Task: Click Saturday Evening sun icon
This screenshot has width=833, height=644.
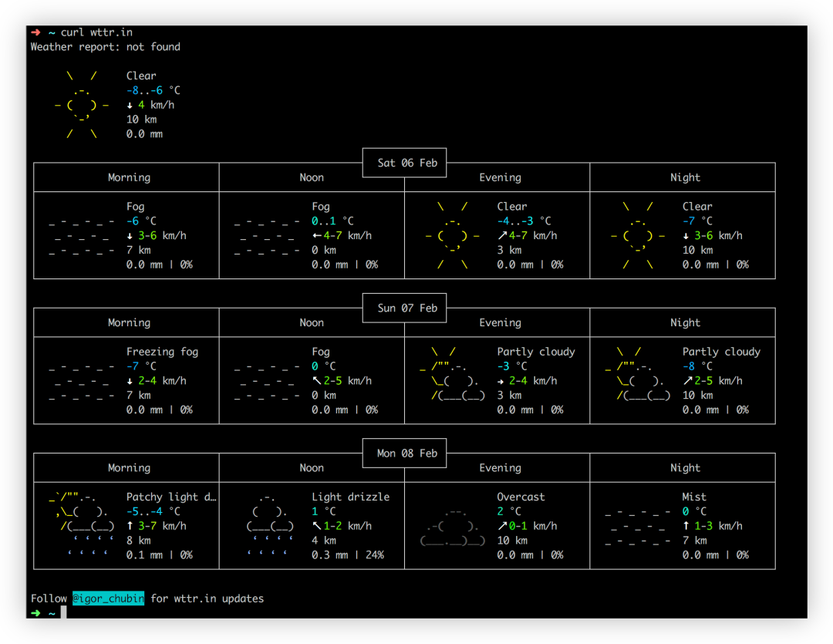Action: pos(453,235)
